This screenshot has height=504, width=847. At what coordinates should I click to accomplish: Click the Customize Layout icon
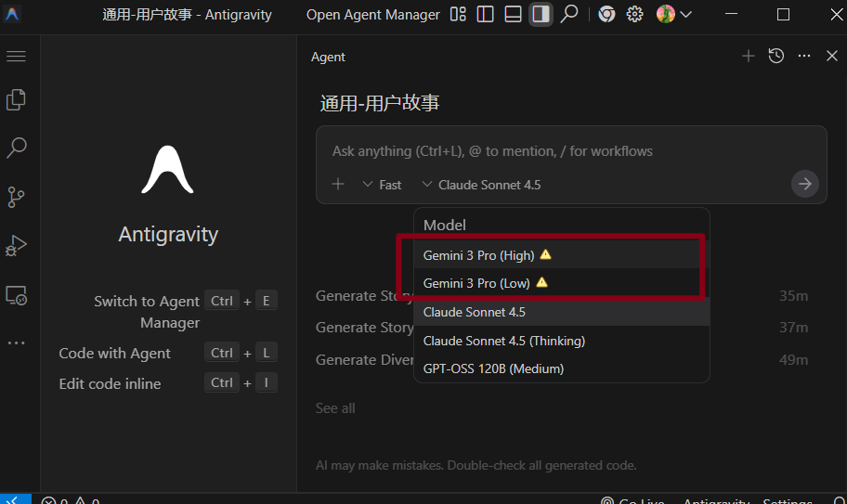[458, 14]
